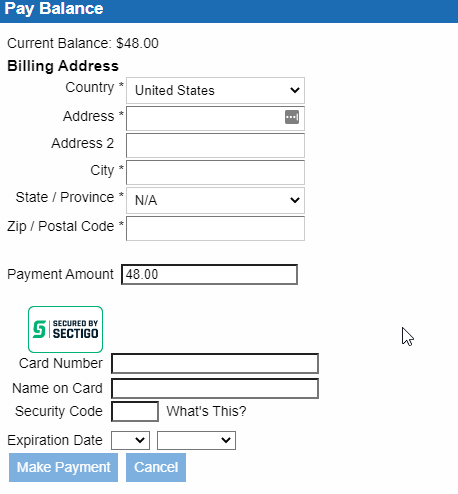Focus the Card Number field
The image size is (458, 494).
pos(215,363)
